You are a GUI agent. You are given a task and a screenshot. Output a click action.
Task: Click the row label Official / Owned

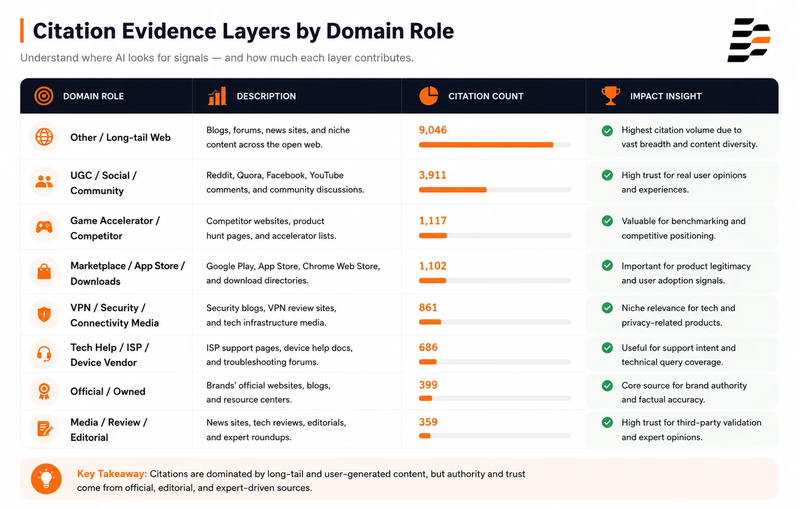[108, 391]
